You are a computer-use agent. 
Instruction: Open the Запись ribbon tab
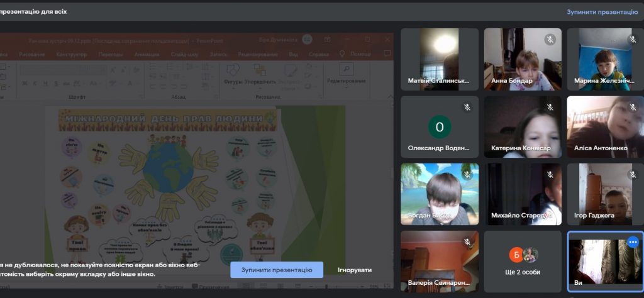[x=218, y=54]
